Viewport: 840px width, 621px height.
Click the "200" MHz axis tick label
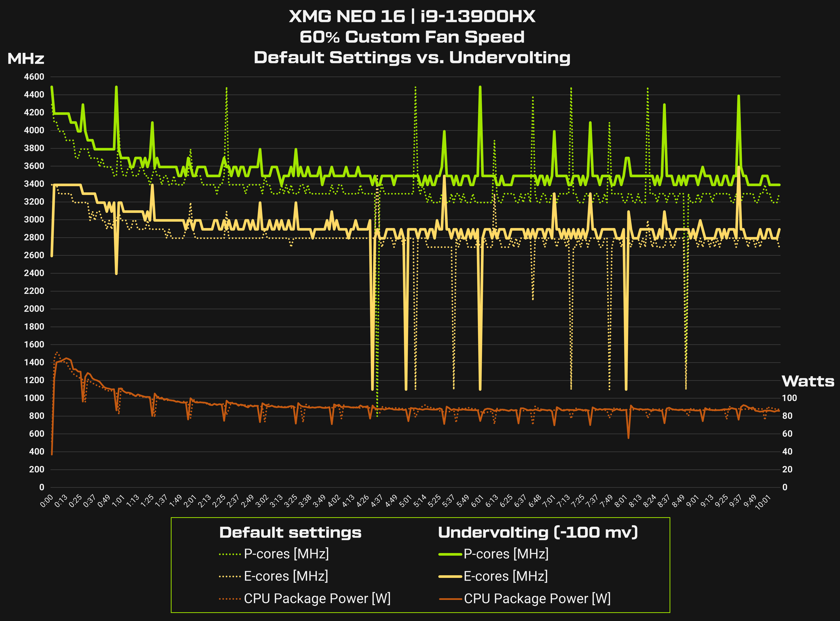[x=36, y=470]
